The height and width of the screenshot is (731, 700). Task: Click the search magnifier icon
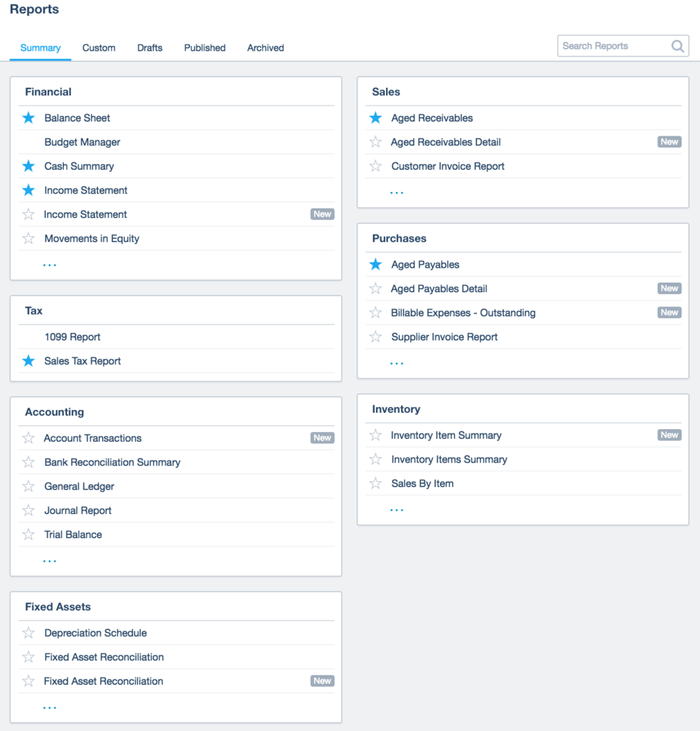coord(677,46)
